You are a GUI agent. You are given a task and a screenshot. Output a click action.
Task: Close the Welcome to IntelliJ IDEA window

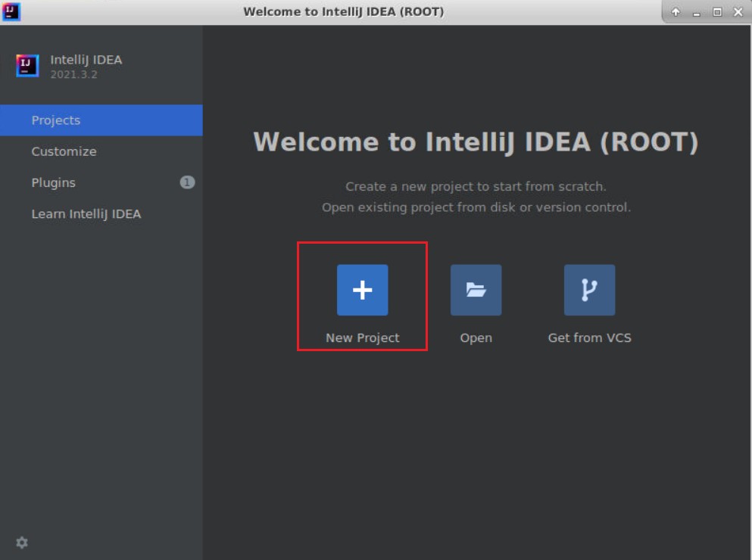click(x=738, y=12)
